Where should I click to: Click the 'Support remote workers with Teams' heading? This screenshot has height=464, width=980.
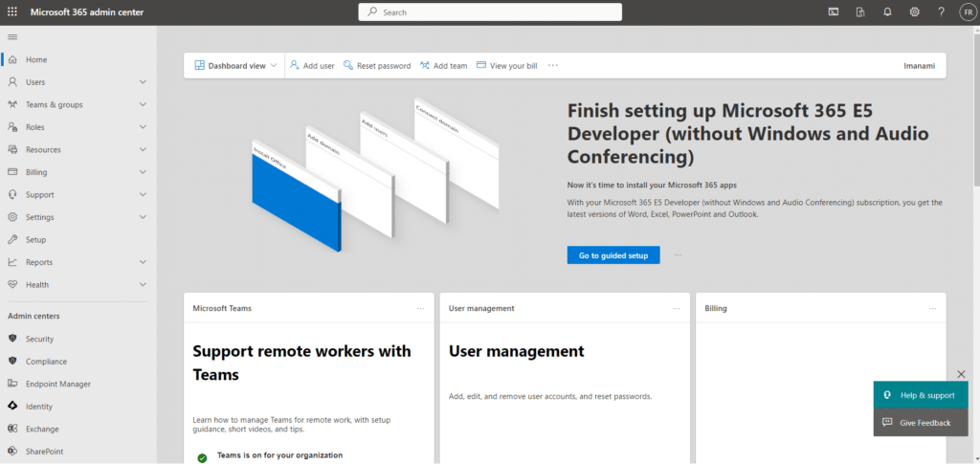(301, 363)
